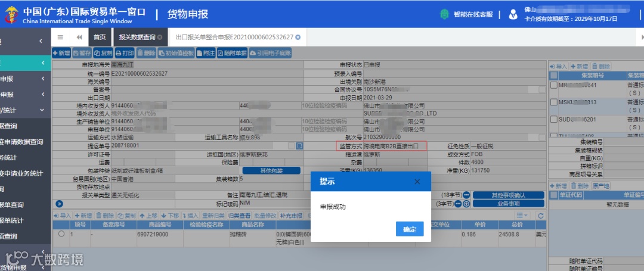Click the 批量修改 button
Screen dimensions: 644x271
[265, 216]
